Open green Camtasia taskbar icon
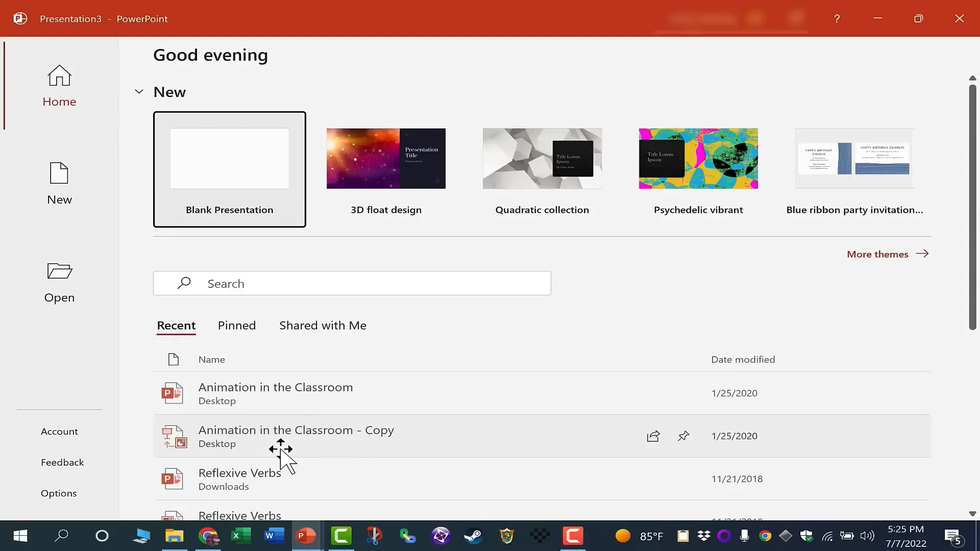This screenshot has width=980, height=551. [x=341, y=536]
